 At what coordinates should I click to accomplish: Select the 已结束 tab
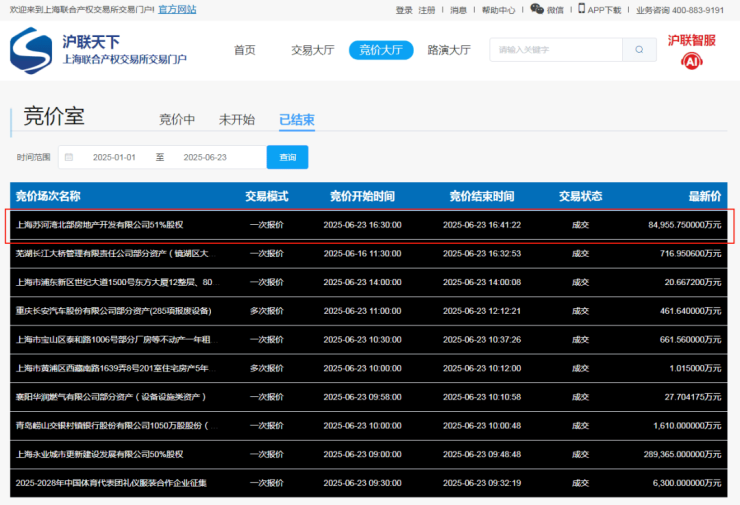[297, 120]
